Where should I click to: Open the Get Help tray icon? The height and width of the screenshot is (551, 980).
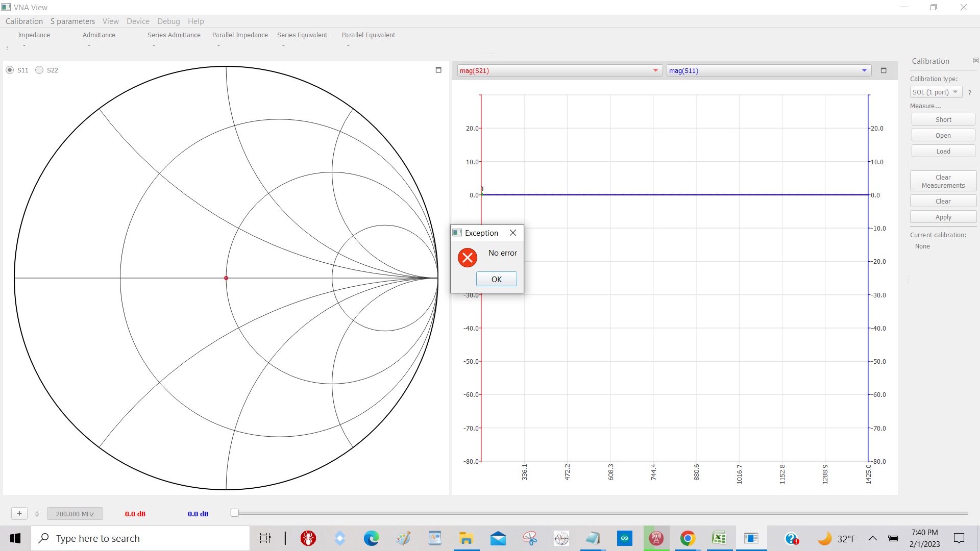pyautogui.click(x=792, y=538)
